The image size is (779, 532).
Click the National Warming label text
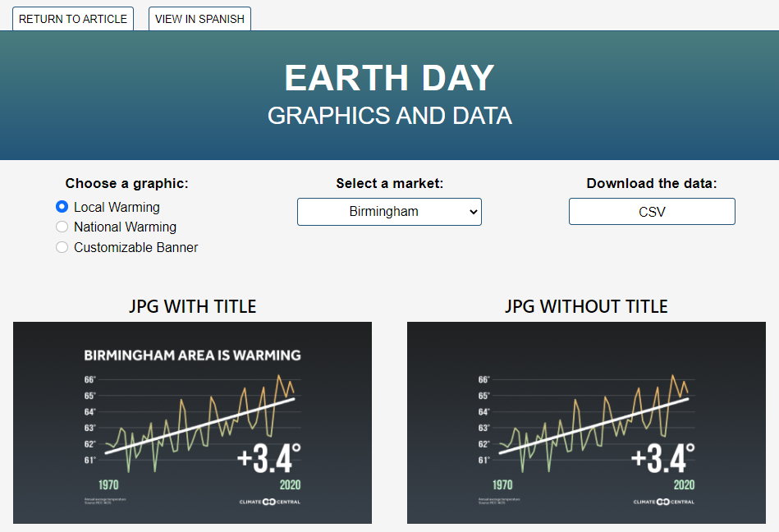[x=126, y=227]
